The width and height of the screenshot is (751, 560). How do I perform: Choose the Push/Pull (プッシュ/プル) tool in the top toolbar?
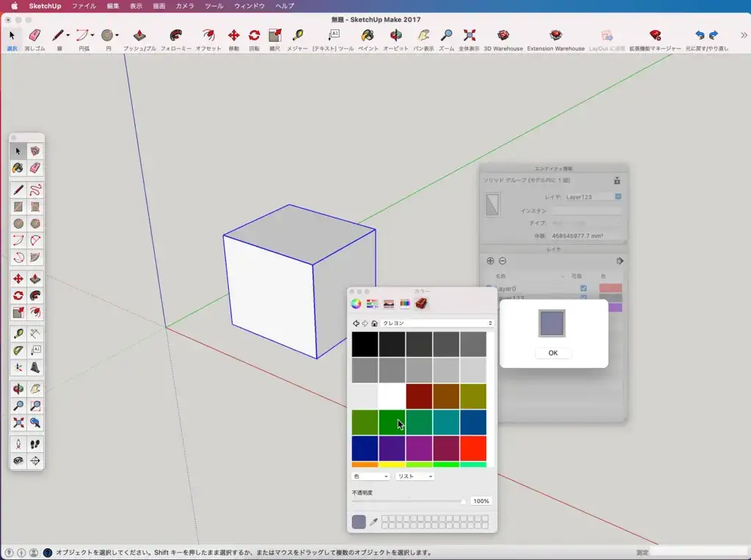tap(139, 40)
